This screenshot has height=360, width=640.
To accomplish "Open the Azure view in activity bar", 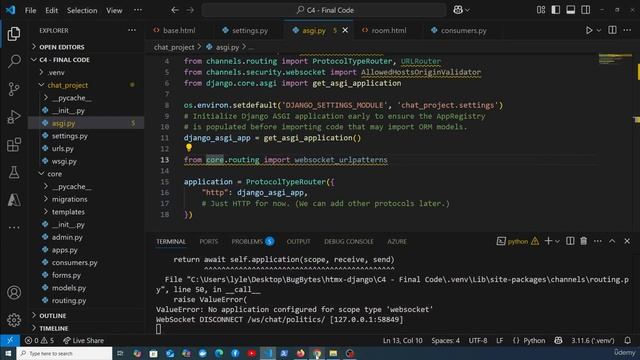I will click(x=14, y=200).
